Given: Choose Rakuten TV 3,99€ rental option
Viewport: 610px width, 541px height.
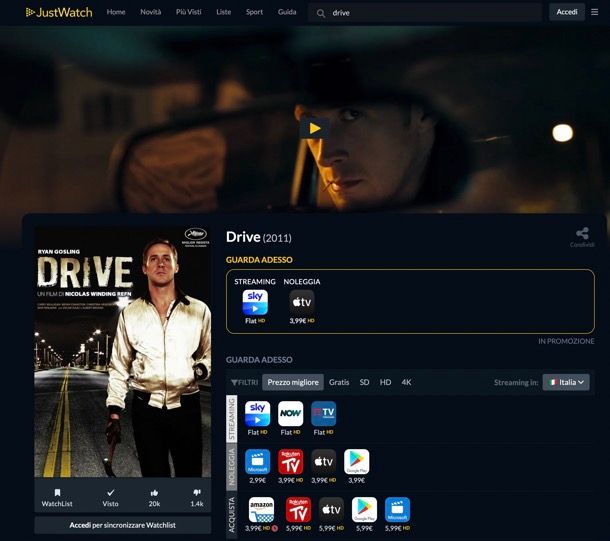Looking at the screenshot, I should pos(291,462).
